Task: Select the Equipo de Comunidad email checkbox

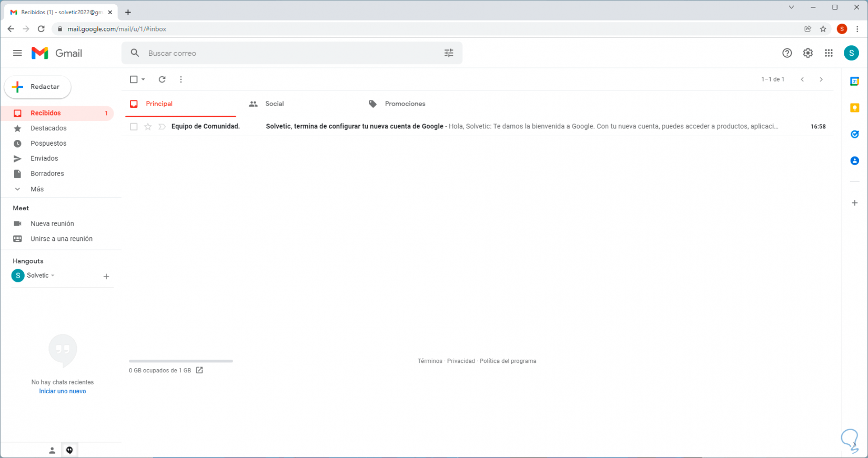Action: tap(134, 127)
